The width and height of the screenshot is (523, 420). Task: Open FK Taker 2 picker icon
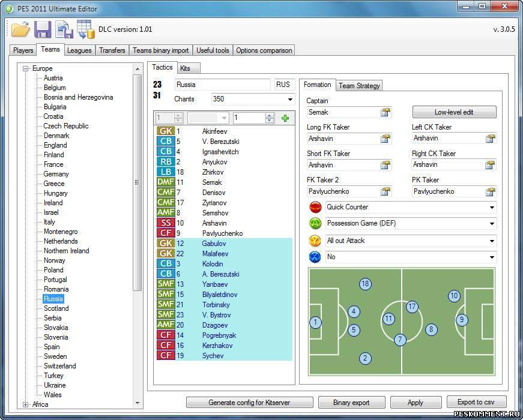385,191
